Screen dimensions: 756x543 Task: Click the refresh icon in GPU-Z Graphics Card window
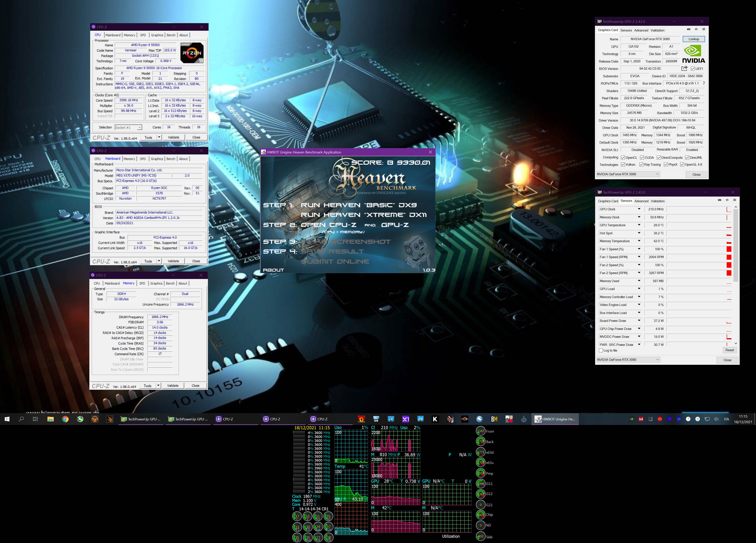(696, 29)
